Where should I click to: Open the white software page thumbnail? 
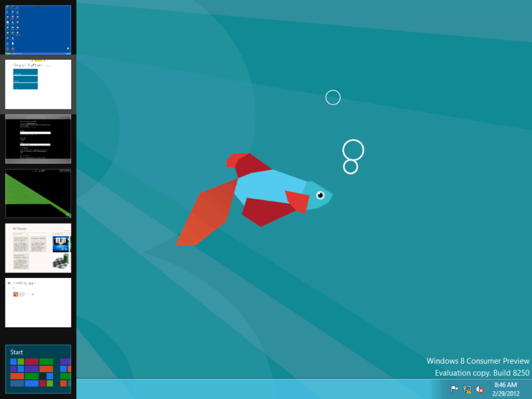pyautogui.click(x=38, y=84)
